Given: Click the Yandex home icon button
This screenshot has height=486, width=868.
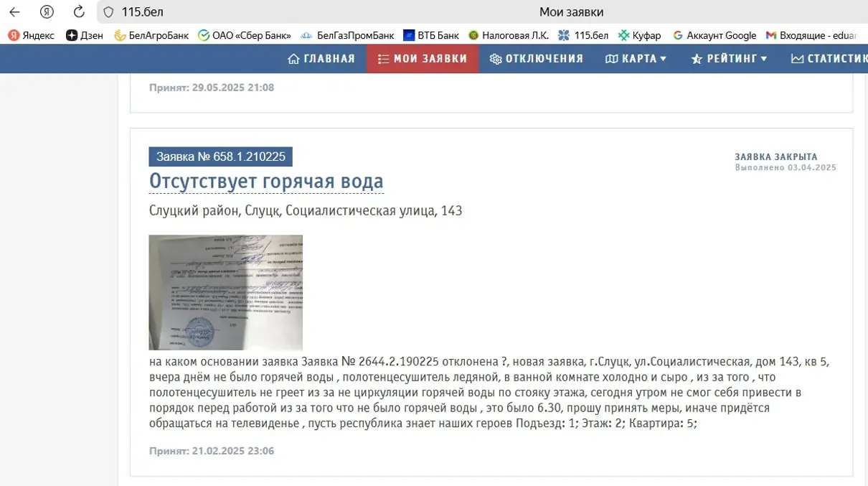Looking at the screenshot, I should 47,12.
